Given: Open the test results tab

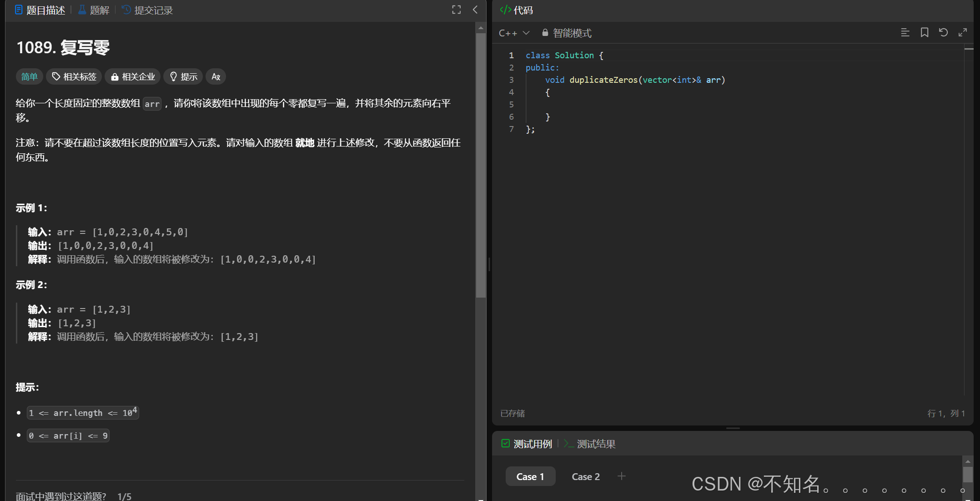Looking at the screenshot, I should [x=590, y=444].
